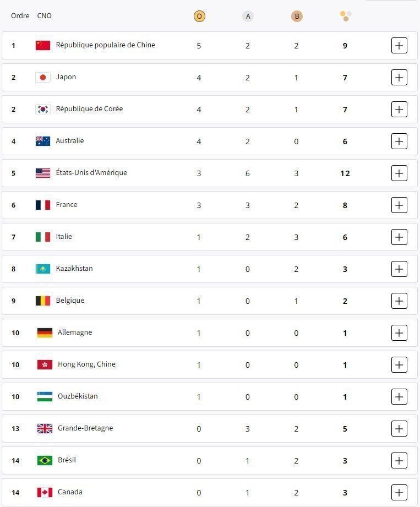Click the Hong Kong, Chine country name
The image size is (420, 507).
click(x=86, y=364)
